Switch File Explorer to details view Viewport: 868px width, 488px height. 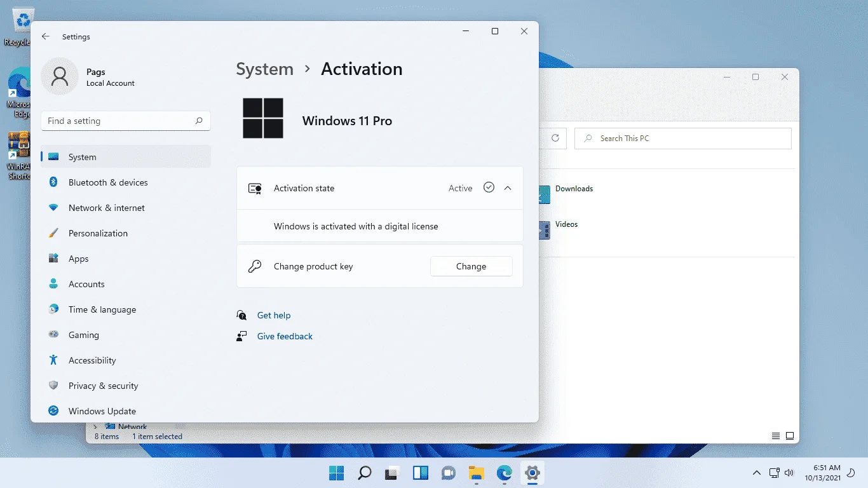tap(776, 436)
